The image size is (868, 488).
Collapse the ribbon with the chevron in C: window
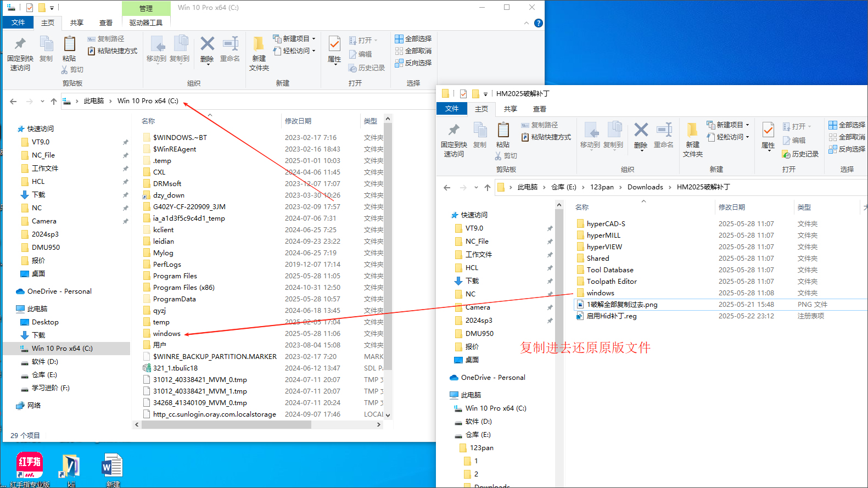click(x=527, y=23)
